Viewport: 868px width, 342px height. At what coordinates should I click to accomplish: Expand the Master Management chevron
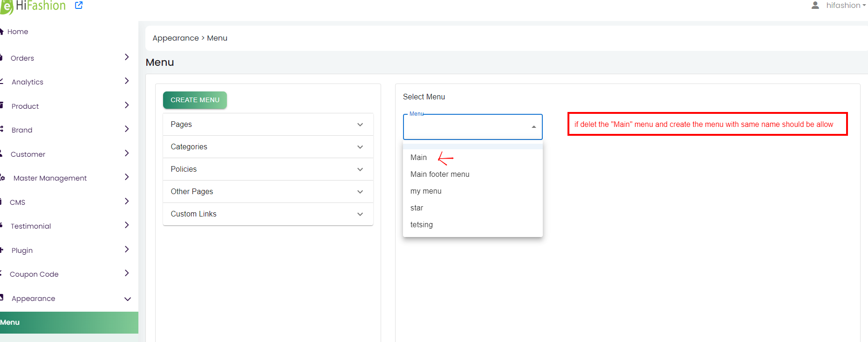click(127, 177)
